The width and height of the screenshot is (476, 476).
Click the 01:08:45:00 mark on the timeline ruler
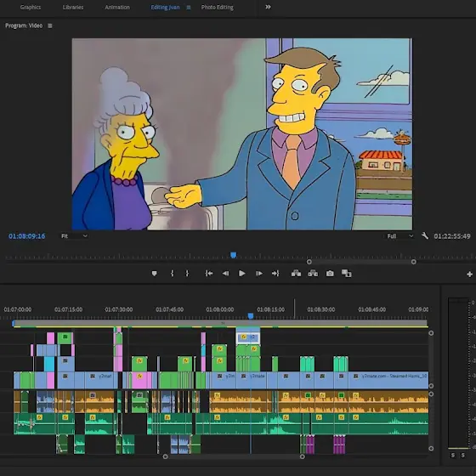click(x=372, y=309)
